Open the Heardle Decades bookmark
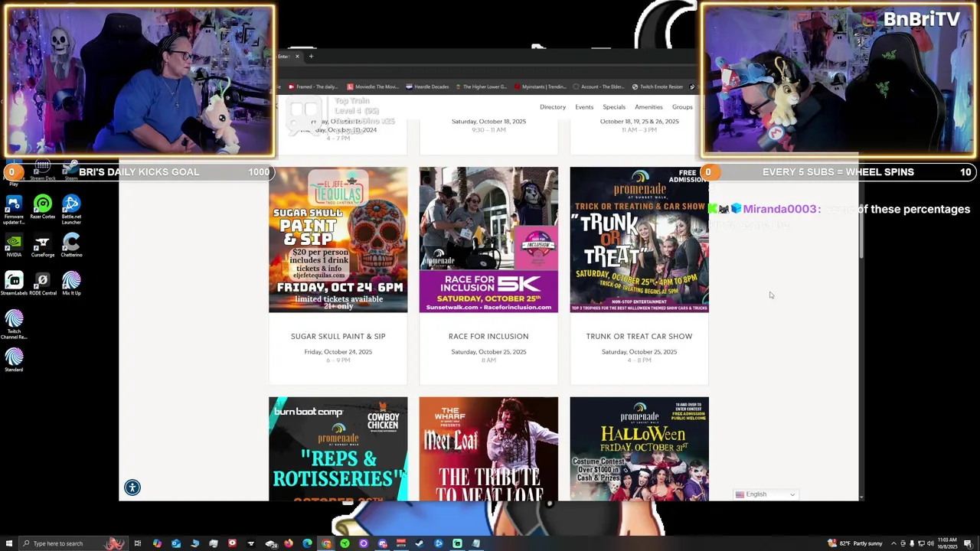 coord(427,86)
